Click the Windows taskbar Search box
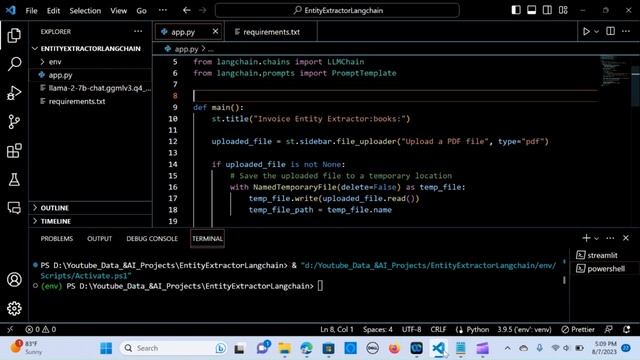Viewport: 640px width, 360px height. (174, 348)
